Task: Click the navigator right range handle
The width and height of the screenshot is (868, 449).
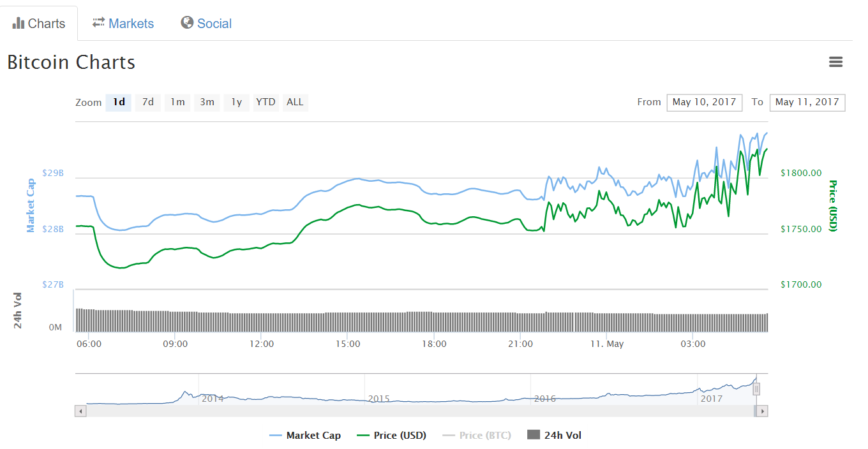Action: [756, 389]
